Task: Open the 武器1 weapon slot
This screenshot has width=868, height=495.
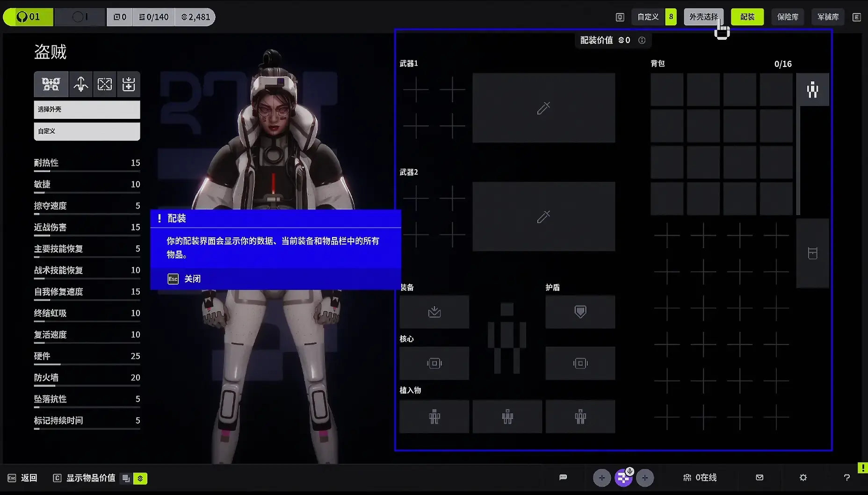Action: [x=543, y=108]
